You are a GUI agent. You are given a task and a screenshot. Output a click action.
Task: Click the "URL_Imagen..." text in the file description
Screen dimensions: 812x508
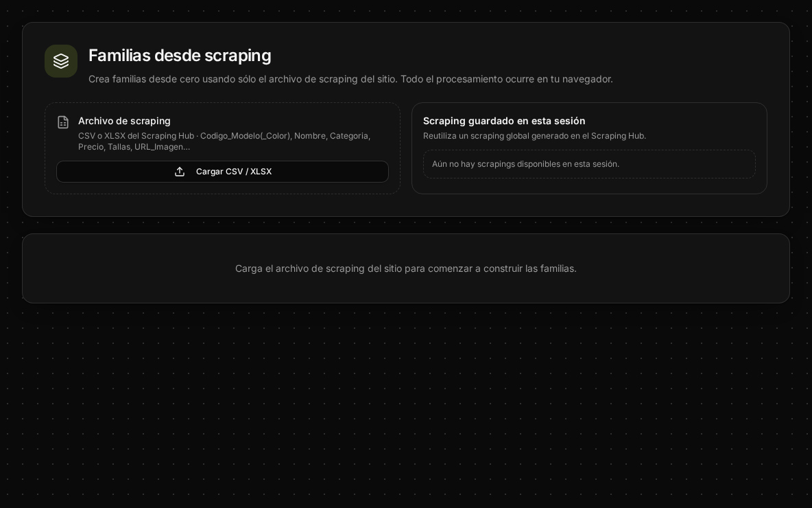coord(162,147)
